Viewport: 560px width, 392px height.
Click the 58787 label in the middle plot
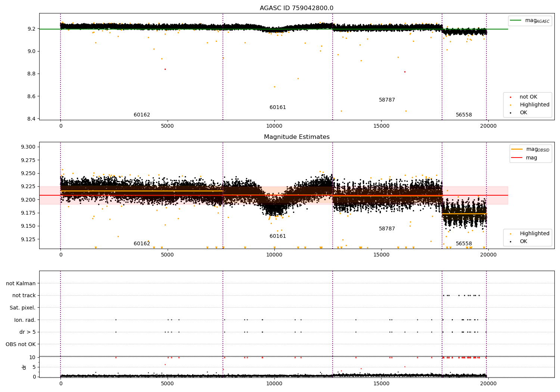point(387,229)
